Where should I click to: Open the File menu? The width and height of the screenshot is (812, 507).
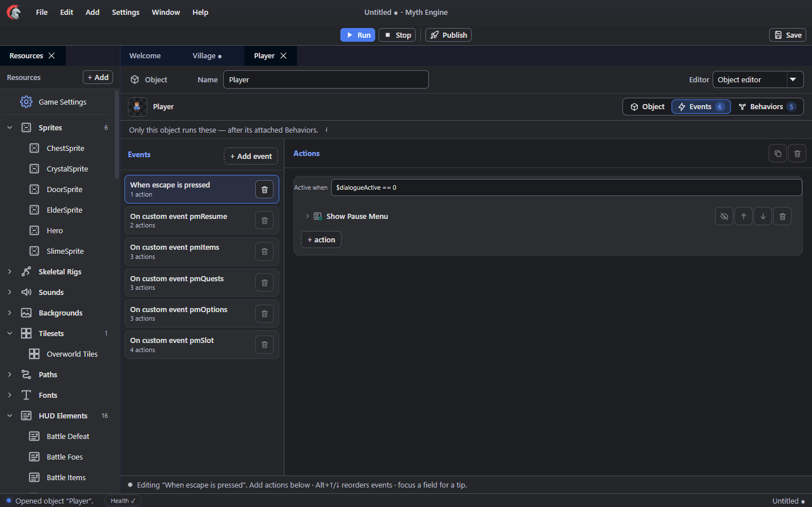(42, 12)
